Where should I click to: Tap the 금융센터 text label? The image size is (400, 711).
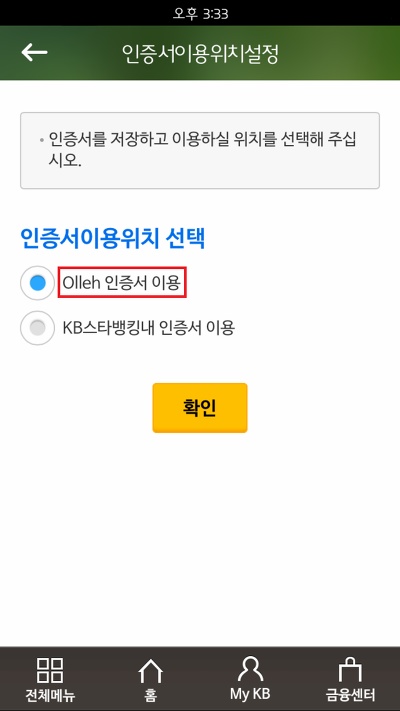[350, 695]
